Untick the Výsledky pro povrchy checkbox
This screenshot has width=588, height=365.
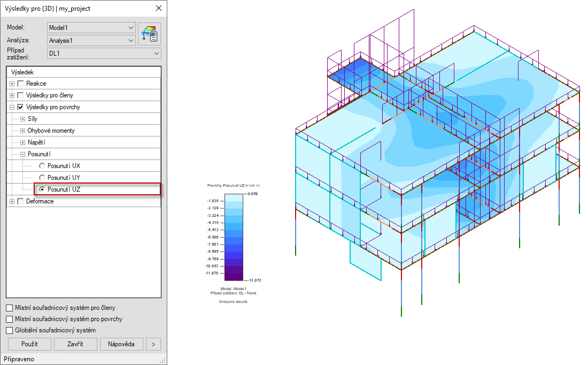[20, 107]
